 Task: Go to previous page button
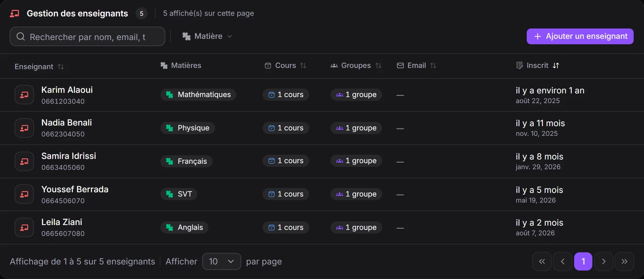(x=563, y=261)
